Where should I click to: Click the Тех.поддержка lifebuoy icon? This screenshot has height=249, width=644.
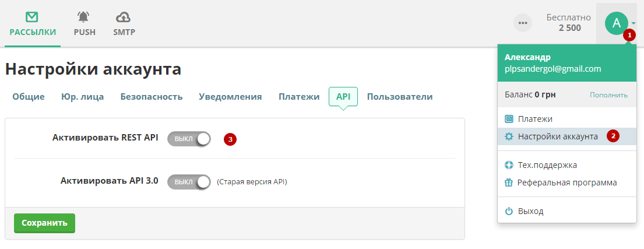pyautogui.click(x=509, y=165)
